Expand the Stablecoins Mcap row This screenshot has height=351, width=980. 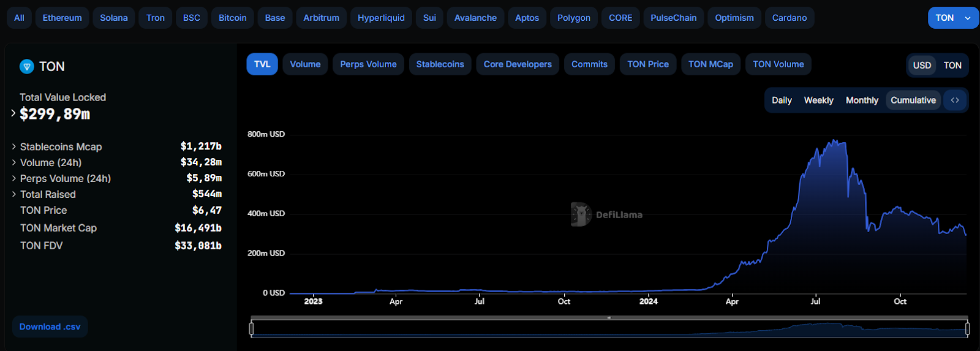pyautogui.click(x=14, y=146)
